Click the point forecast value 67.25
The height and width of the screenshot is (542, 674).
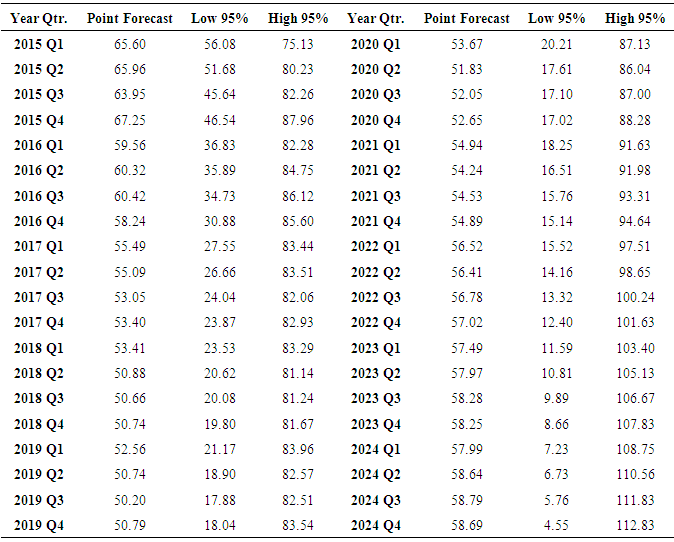click(x=130, y=120)
